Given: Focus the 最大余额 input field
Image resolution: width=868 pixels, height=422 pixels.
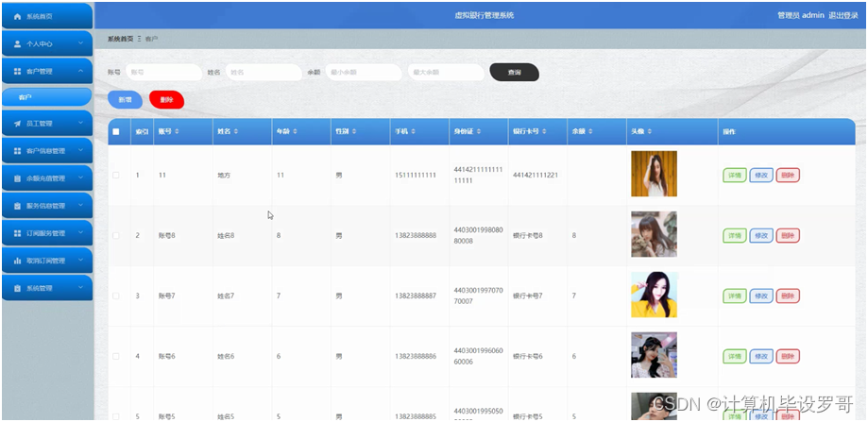Looking at the screenshot, I should point(446,73).
